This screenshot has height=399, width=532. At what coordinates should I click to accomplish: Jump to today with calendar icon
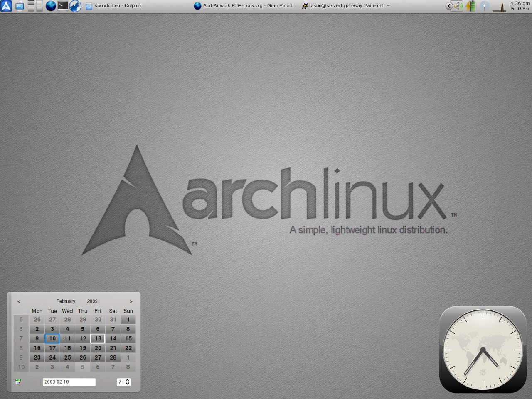point(18,382)
